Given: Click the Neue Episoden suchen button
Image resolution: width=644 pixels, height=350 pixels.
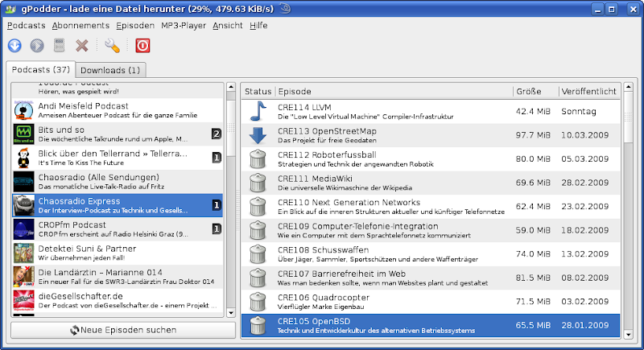Looking at the screenshot, I should [x=123, y=330].
